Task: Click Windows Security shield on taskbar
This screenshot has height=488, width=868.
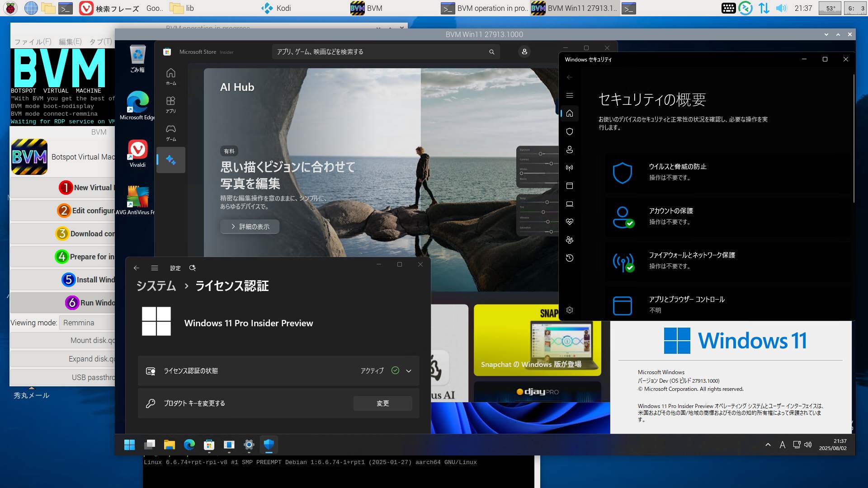Action: [269, 445]
